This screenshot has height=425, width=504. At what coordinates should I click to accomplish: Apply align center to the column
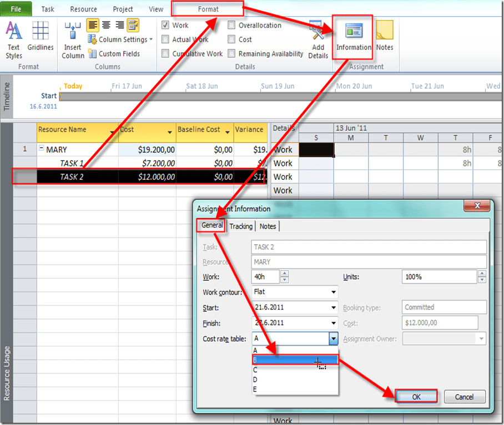(105, 25)
